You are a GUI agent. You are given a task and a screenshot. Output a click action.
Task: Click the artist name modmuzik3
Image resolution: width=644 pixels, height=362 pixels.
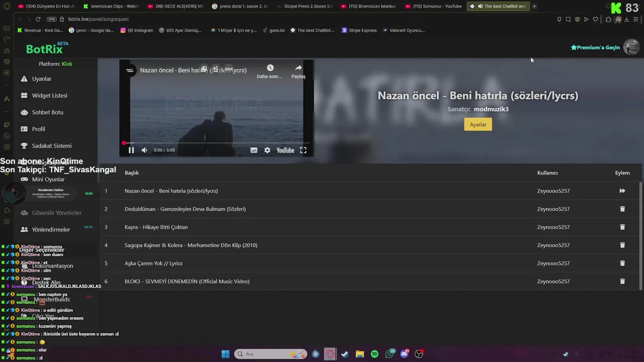[491, 109]
